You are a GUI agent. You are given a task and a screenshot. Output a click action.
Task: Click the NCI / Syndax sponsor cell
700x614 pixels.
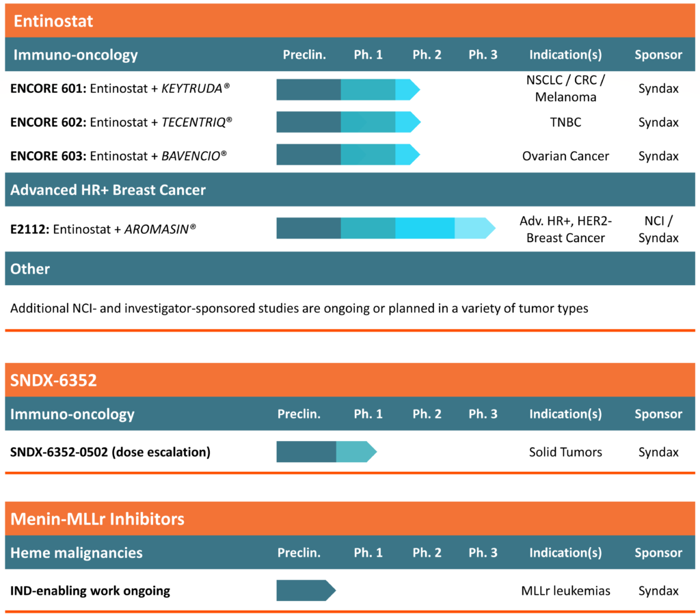(658, 229)
